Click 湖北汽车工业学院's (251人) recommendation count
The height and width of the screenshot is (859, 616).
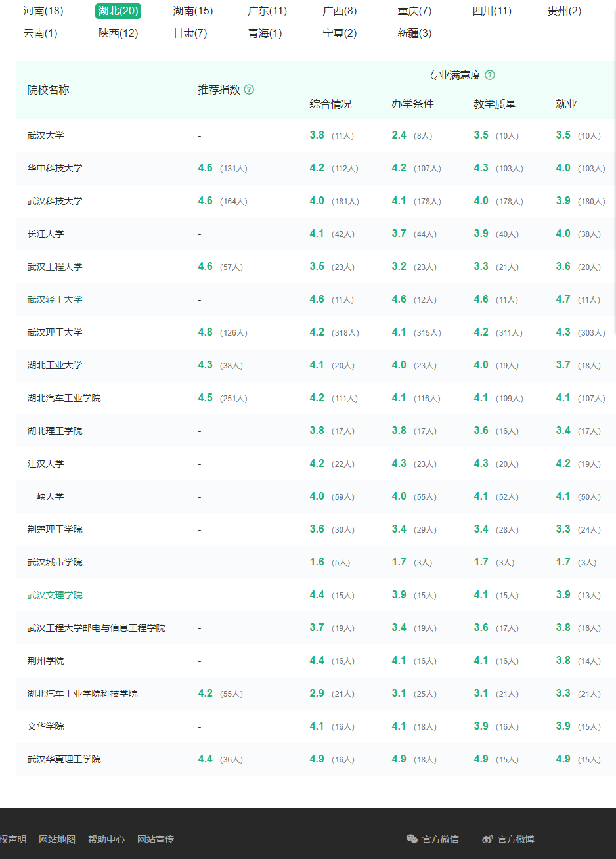234,399
